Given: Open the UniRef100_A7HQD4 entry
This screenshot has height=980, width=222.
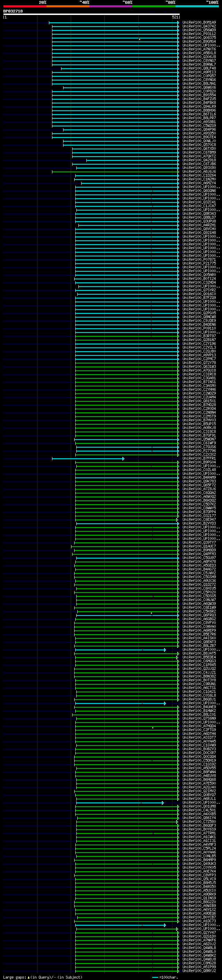Looking at the screenshot, I should (x=199, y=726).
